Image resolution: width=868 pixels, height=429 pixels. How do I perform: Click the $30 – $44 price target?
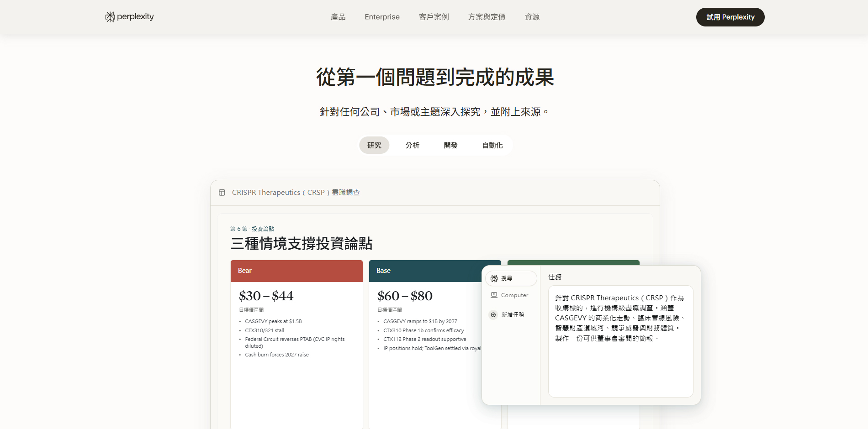[266, 296]
